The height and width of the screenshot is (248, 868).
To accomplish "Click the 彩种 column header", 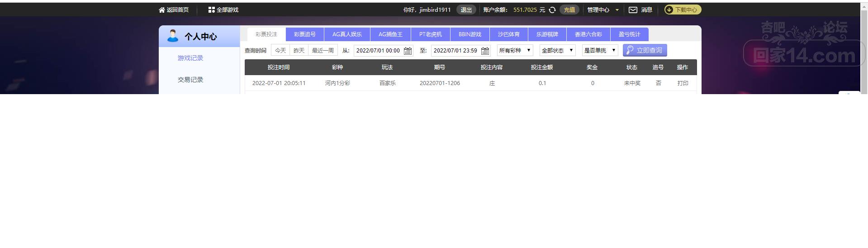I will point(337,67).
